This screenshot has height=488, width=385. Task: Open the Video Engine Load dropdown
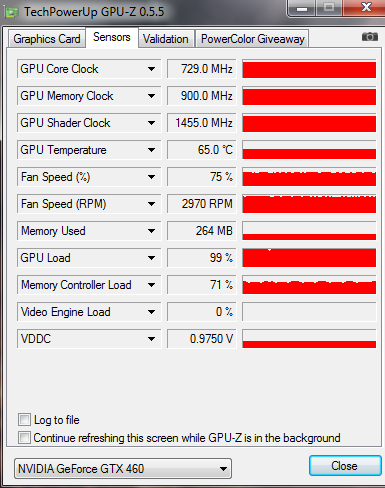(x=151, y=312)
